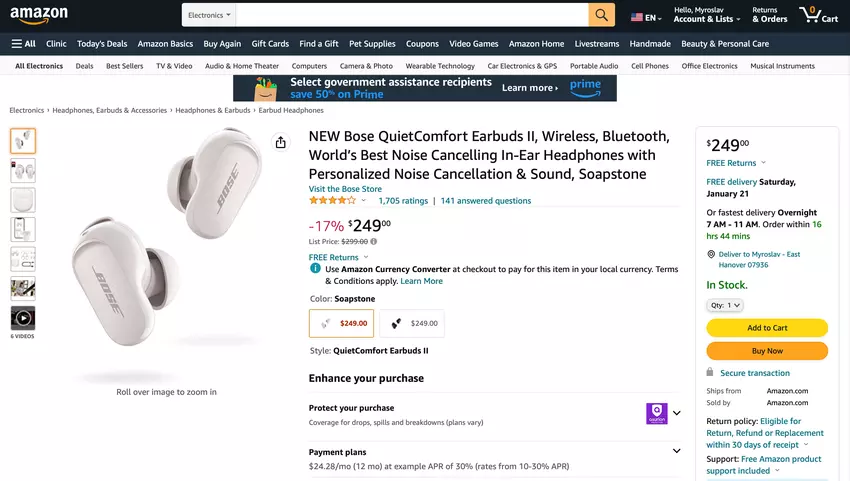Viewport: 850px width, 481px height.
Task: Open the quantity dropdown
Action: (x=725, y=305)
